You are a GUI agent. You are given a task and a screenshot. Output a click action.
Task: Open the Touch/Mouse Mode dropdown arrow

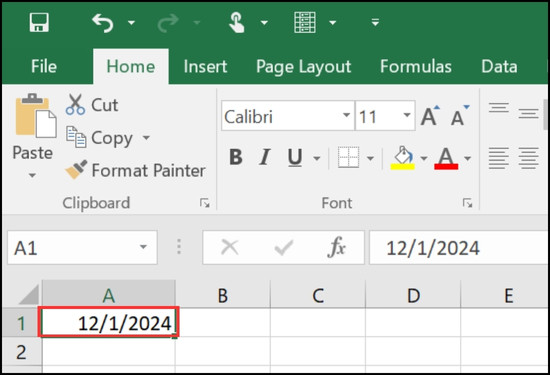[264, 23]
